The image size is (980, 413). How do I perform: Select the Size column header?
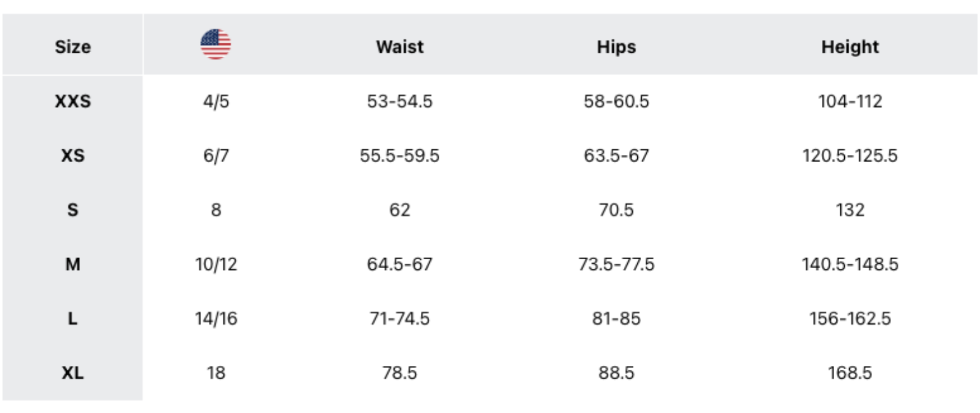(73, 47)
